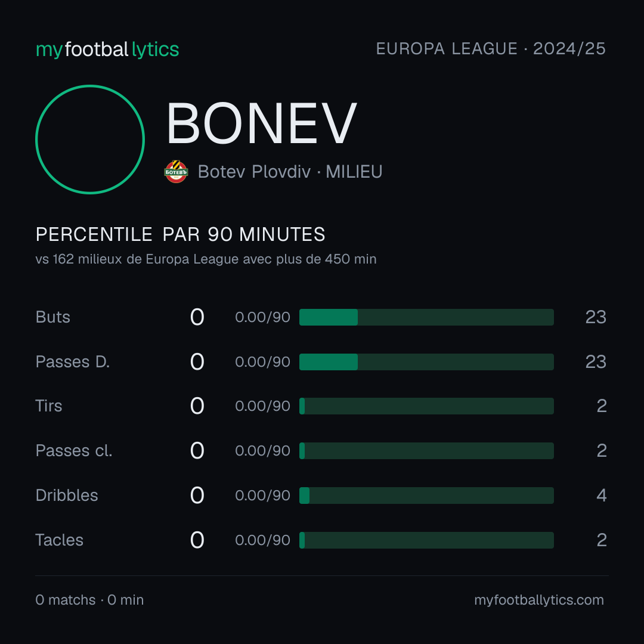Click the Dribbles percentile value 4
The width and height of the screenshot is (644, 644).
(602, 496)
